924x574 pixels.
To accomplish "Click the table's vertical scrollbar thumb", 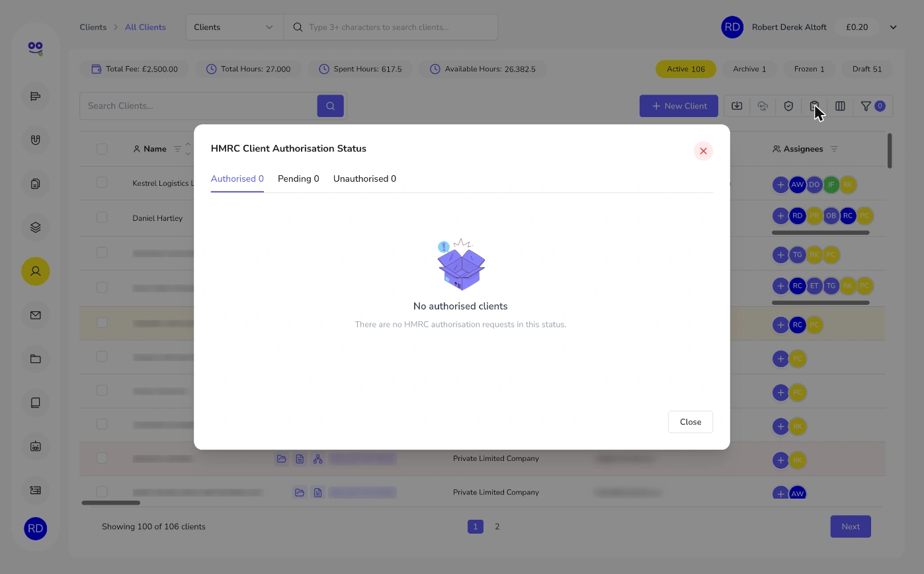I will click(x=890, y=151).
